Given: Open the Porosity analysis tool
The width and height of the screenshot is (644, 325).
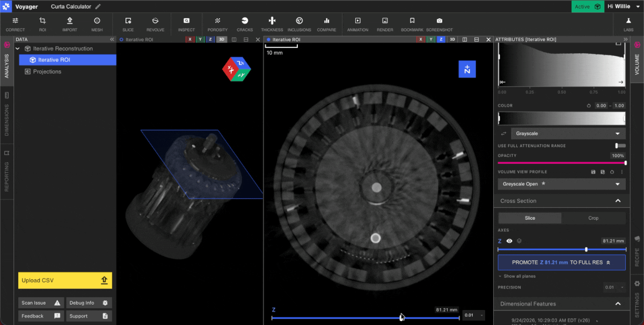Looking at the screenshot, I should (x=217, y=24).
